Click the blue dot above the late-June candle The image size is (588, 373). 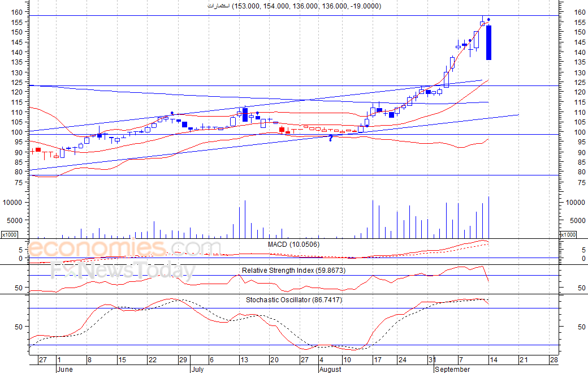coord(172,113)
